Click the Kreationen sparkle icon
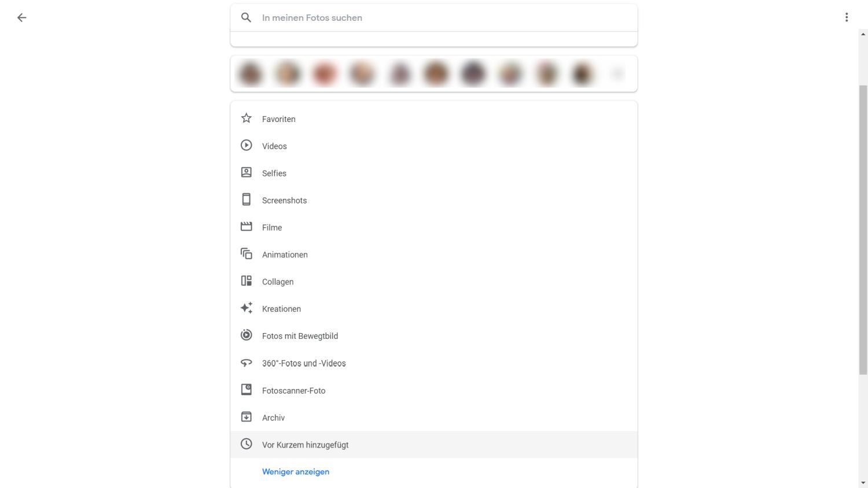The height and width of the screenshot is (488, 868). coord(246,308)
